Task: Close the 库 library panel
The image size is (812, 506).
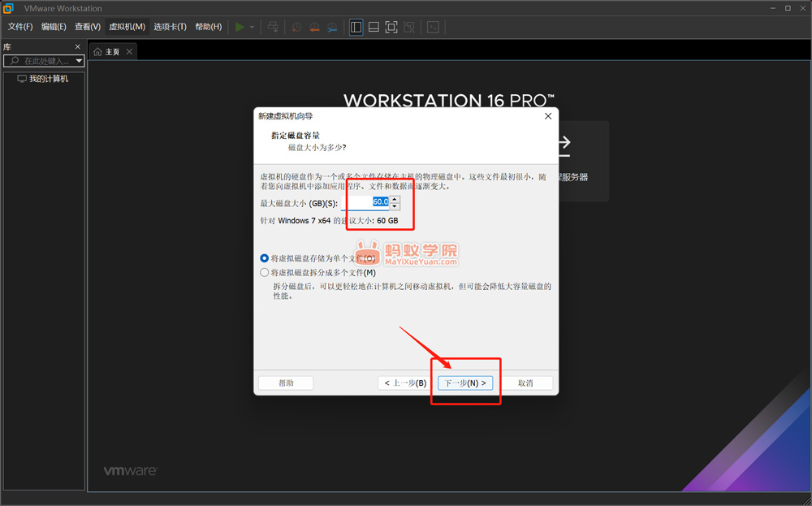Action: 78,46
